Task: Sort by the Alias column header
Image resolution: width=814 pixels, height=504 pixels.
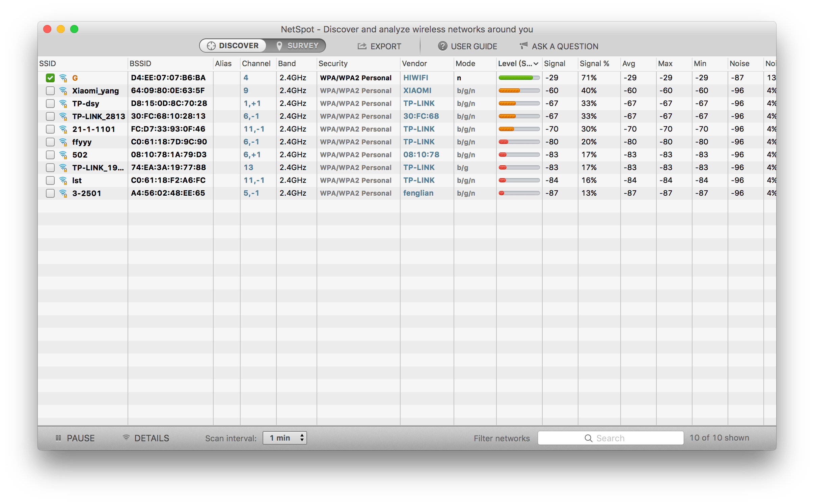Action: pyautogui.click(x=226, y=63)
